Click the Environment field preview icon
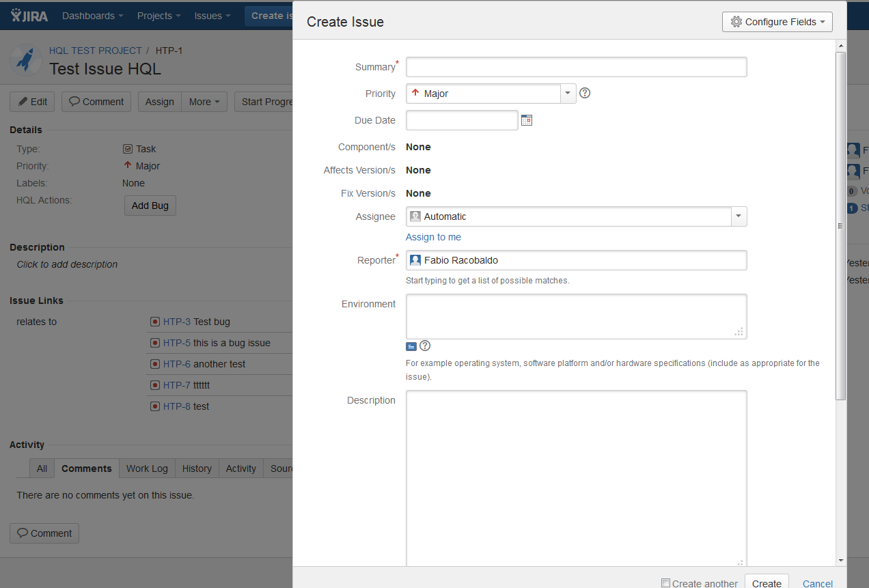The image size is (869, 588). coord(411,346)
